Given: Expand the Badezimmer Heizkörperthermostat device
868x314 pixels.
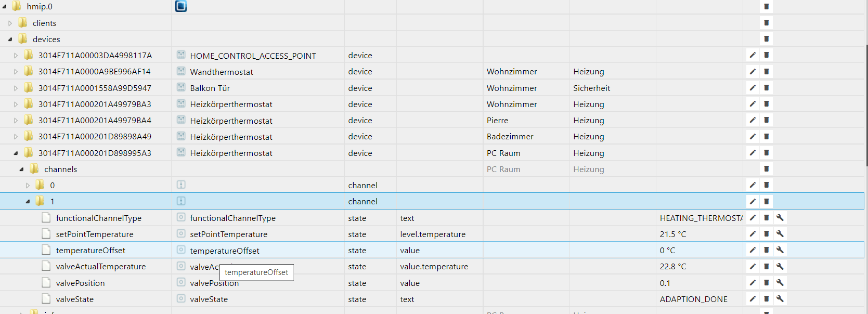Looking at the screenshot, I should 16,137.
